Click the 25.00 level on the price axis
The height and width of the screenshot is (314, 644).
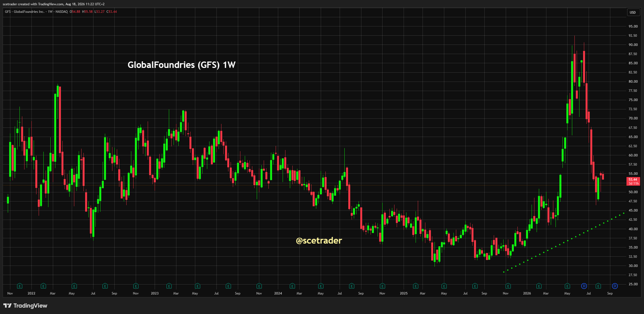click(x=633, y=284)
